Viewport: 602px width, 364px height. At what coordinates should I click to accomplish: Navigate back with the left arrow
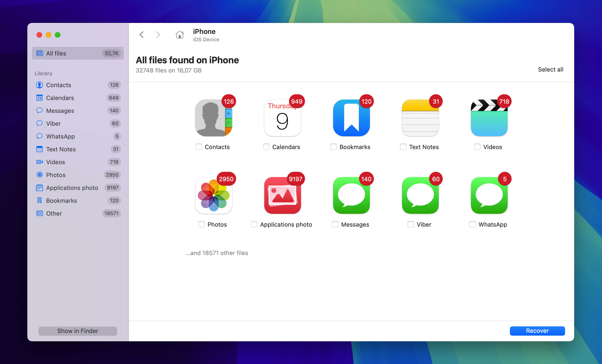coord(142,35)
